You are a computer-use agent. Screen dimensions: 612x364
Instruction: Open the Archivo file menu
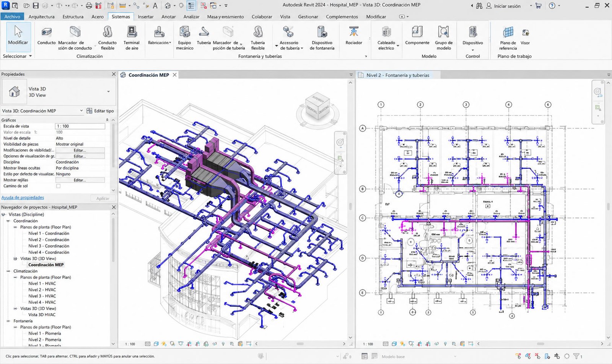[12, 16]
